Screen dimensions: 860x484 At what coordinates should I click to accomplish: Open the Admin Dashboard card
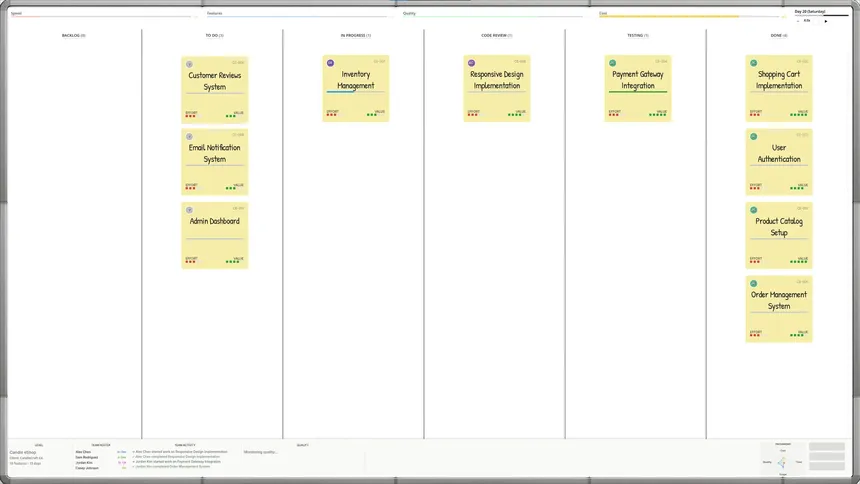coord(214,235)
